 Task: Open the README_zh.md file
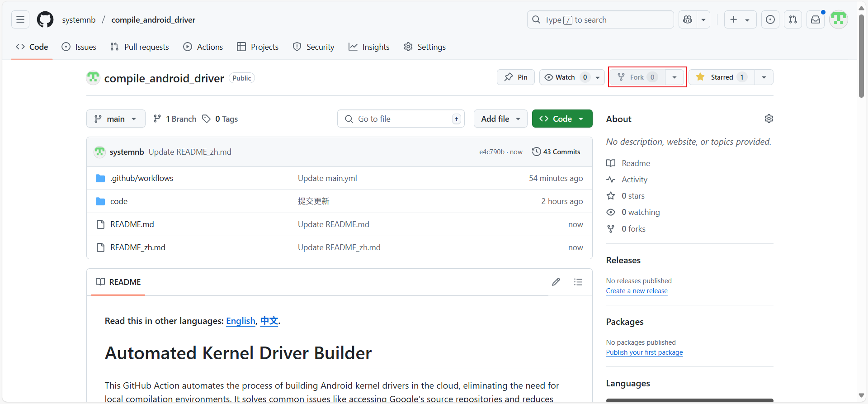pos(138,247)
